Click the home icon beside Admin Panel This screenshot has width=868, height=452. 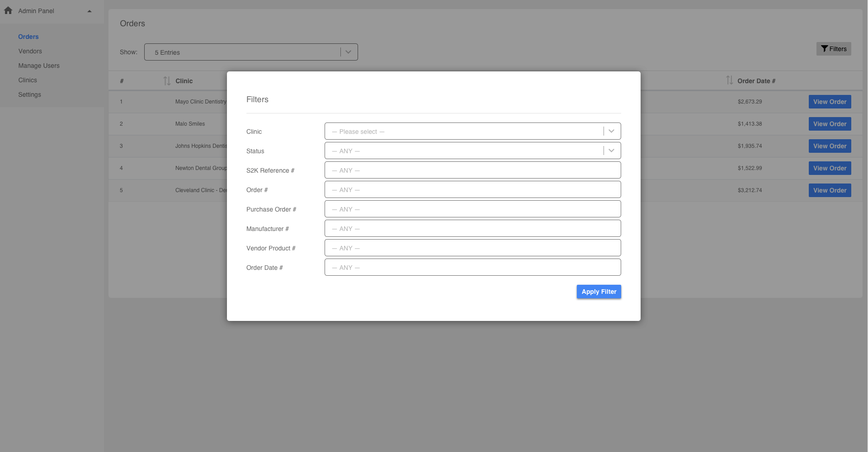(x=8, y=10)
